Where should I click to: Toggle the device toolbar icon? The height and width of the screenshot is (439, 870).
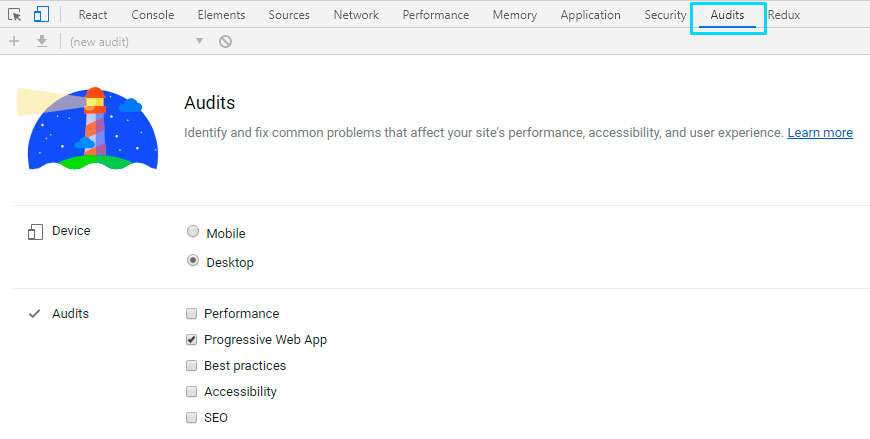tap(41, 15)
